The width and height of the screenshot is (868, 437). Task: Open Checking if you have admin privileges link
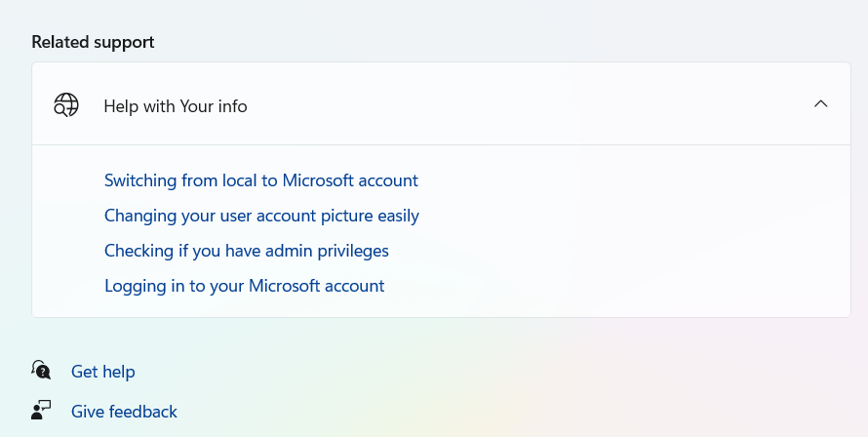click(247, 251)
